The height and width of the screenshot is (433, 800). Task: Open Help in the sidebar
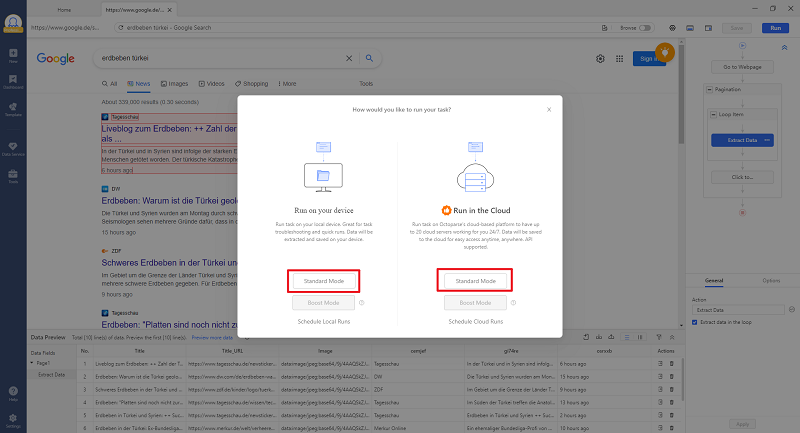pos(13,394)
